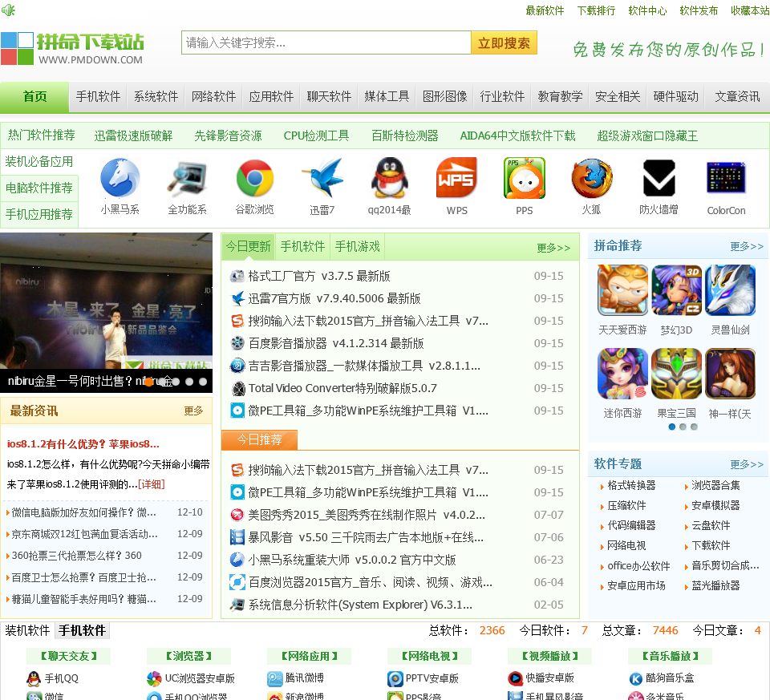Open 浏览器合集 topic link
The image size is (770, 700).
[x=715, y=485]
